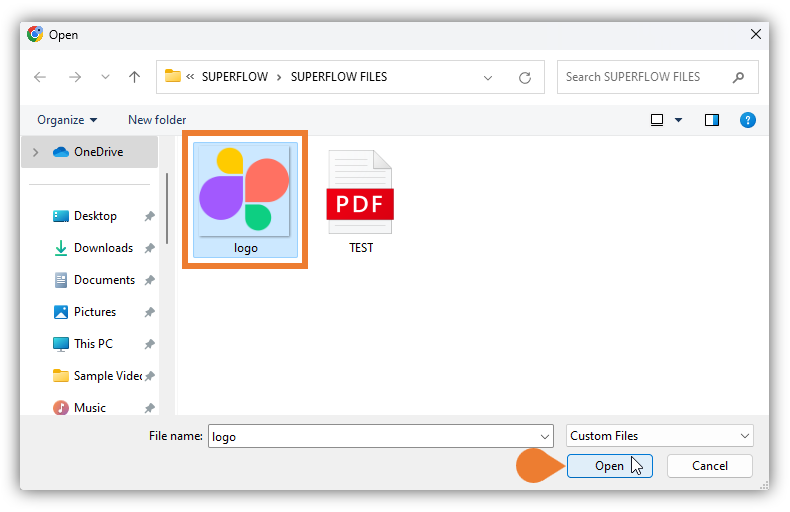This screenshot has width=790, height=512.
Task: Go back with the left arrow button
Action: 40,77
